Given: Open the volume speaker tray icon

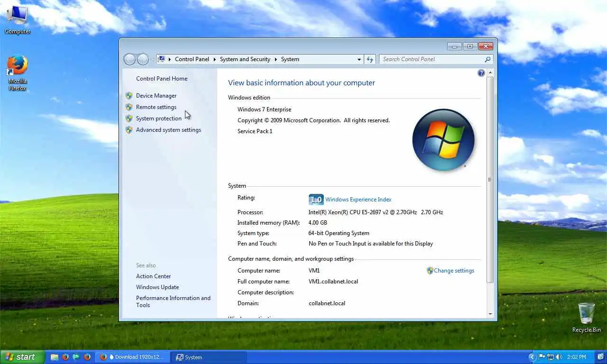Looking at the screenshot, I should tap(559, 357).
